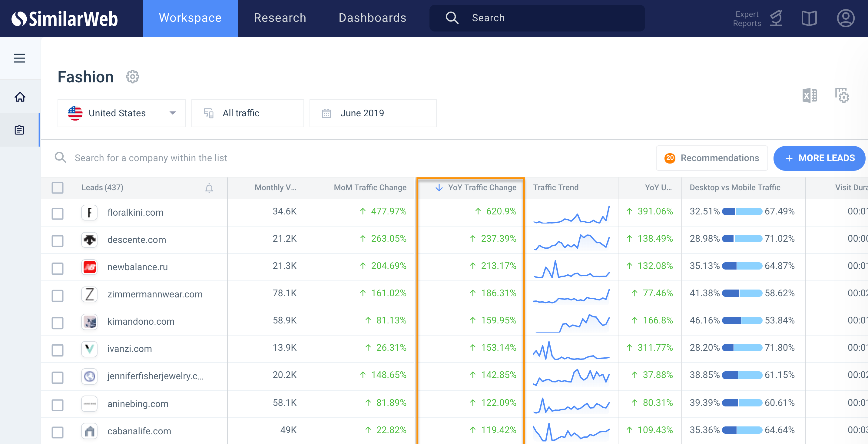The height and width of the screenshot is (444, 868).
Task: Sort by Desktop vs Mobile Traffic header
Action: [735, 188]
